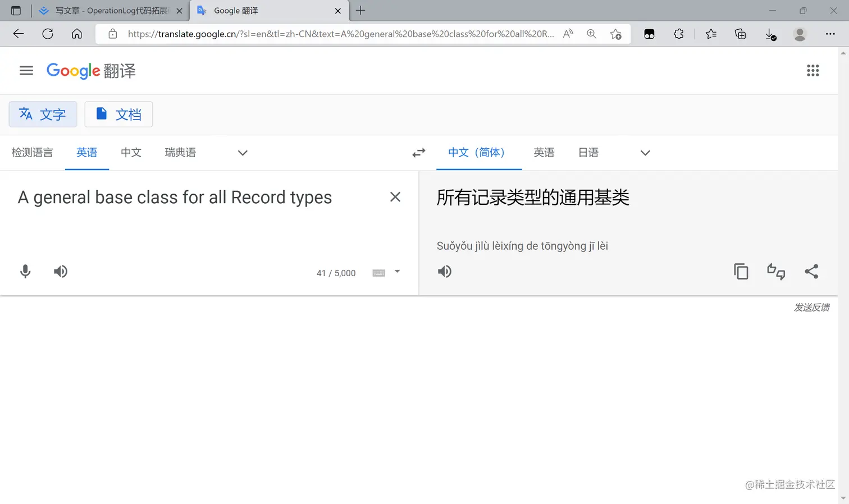
Task: Close the 写文章 OperationLog tab
Action: (179, 11)
